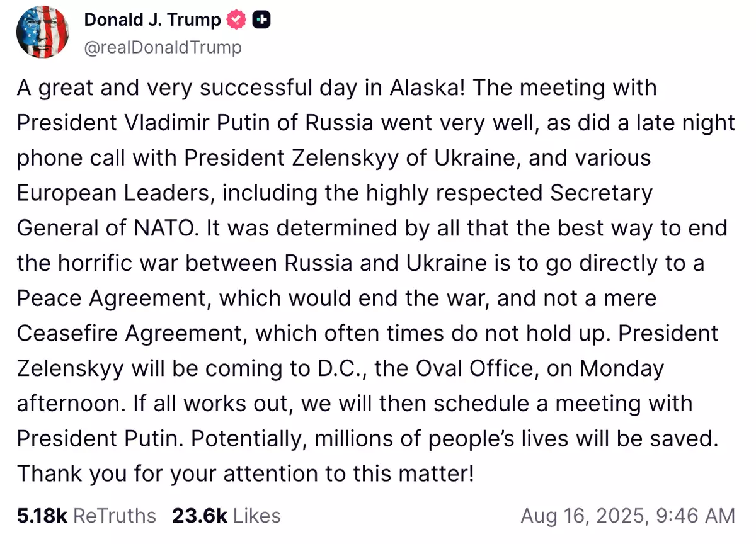
Task: Click the black plus badge beside name
Action: pos(261,20)
